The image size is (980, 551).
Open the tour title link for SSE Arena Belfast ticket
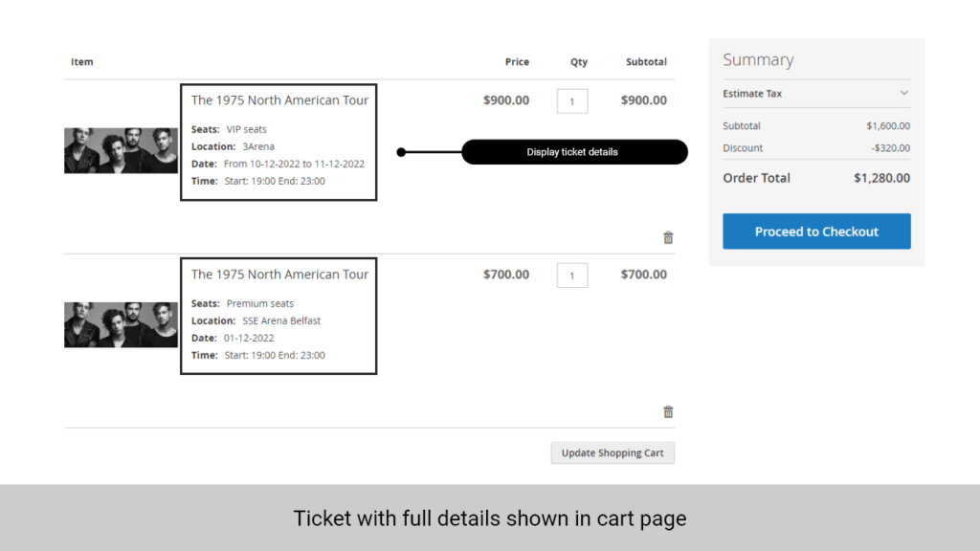pyautogui.click(x=279, y=274)
